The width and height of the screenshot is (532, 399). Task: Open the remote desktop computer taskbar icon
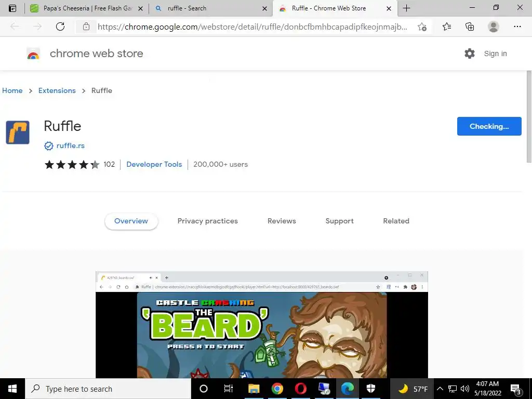point(324,389)
